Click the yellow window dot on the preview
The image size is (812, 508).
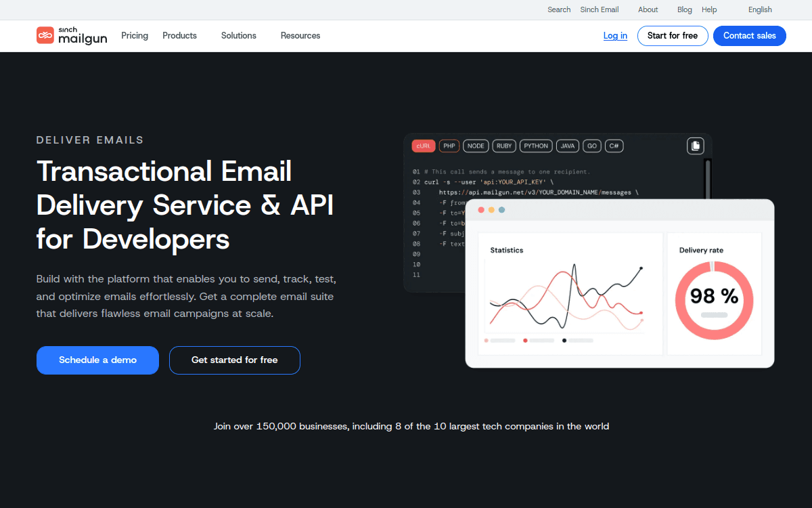491,209
